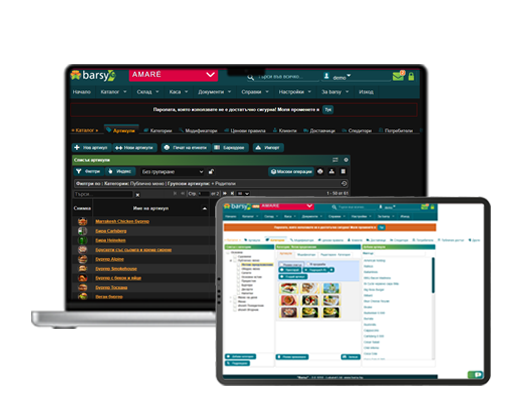Viewport: 519px width, 414px height.
Task: Switch to the Доставчици tab on laptop
Action: 319,131
